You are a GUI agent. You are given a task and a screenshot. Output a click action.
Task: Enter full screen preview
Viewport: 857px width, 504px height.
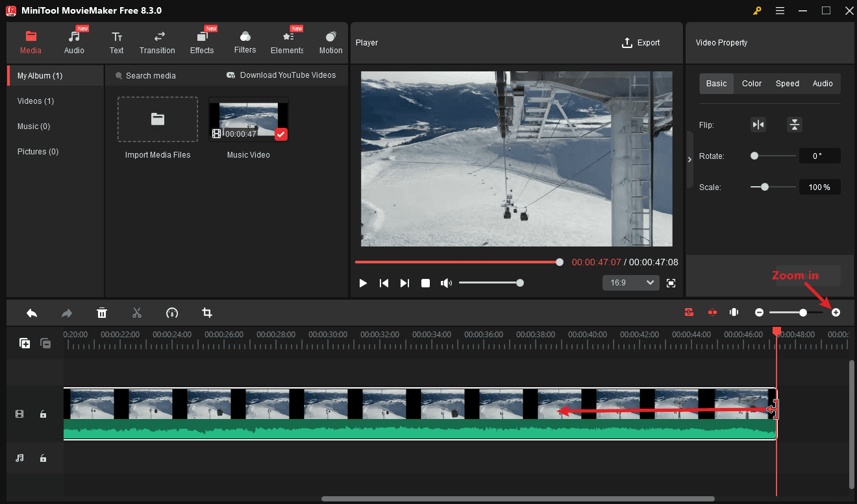point(671,283)
